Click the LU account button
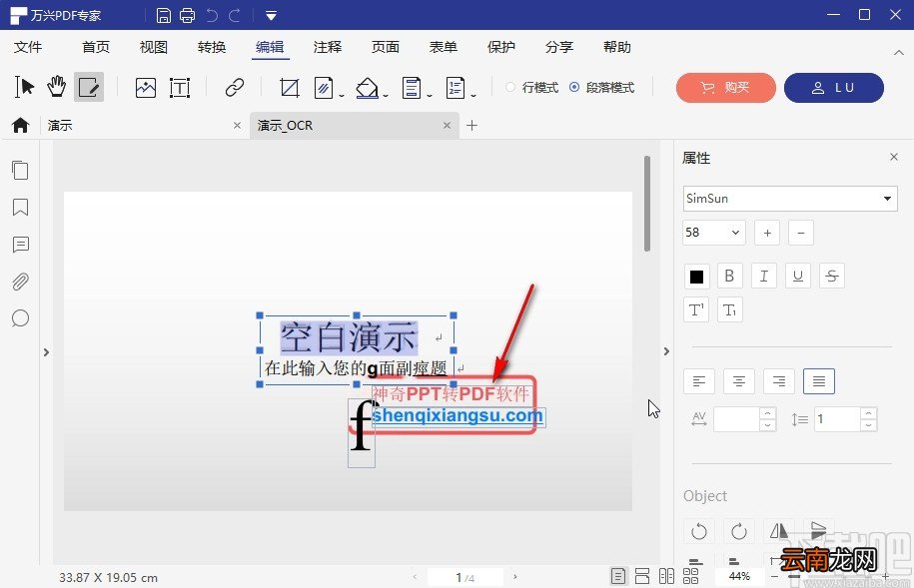Viewport: 914px width, 588px height. tap(833, 88)
